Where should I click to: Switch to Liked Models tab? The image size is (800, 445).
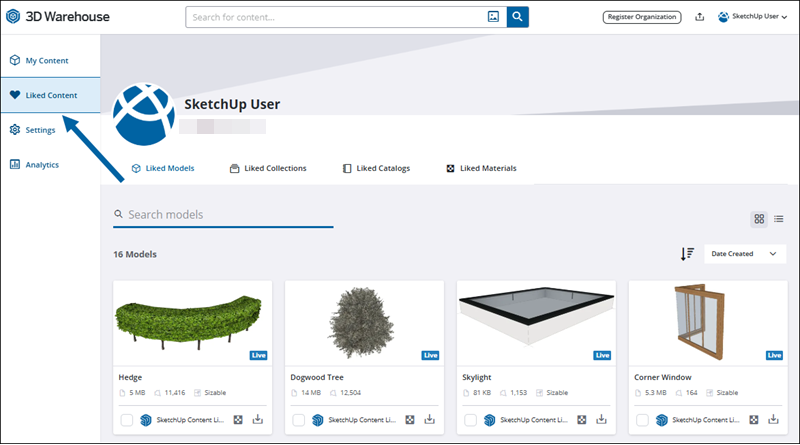[x=163, y=168]
